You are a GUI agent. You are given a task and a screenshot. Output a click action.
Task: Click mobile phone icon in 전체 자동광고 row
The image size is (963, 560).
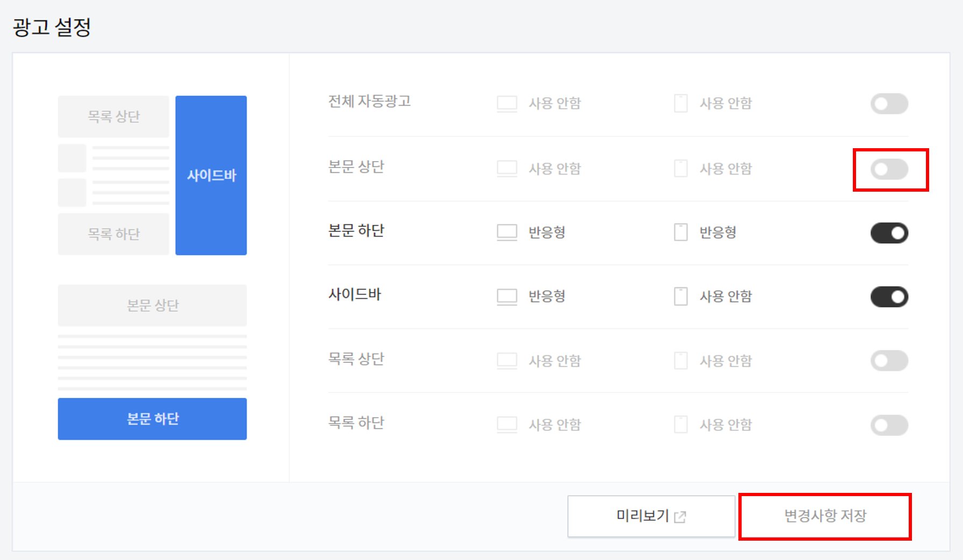tap(681, 103)
